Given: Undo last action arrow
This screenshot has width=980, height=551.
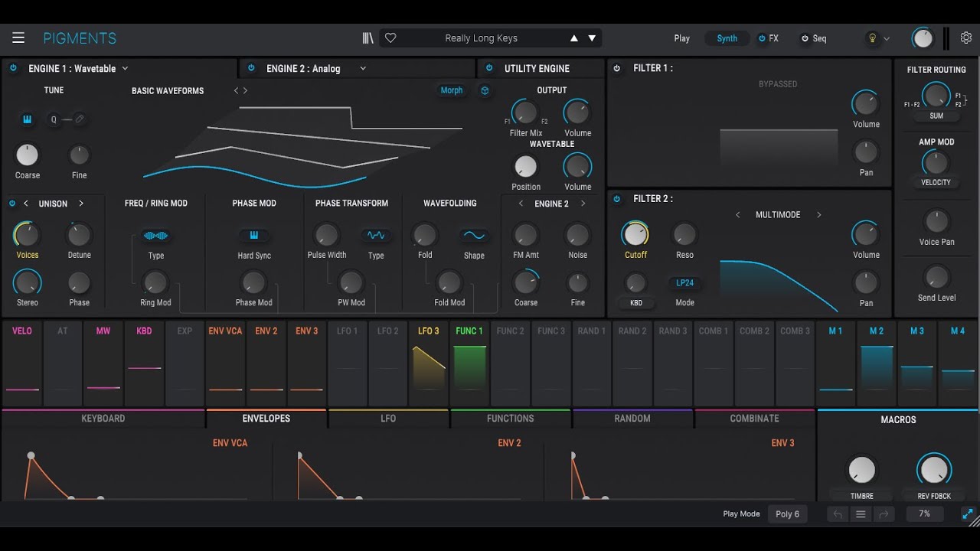Looking at the screenshot, I should point(838,514).
